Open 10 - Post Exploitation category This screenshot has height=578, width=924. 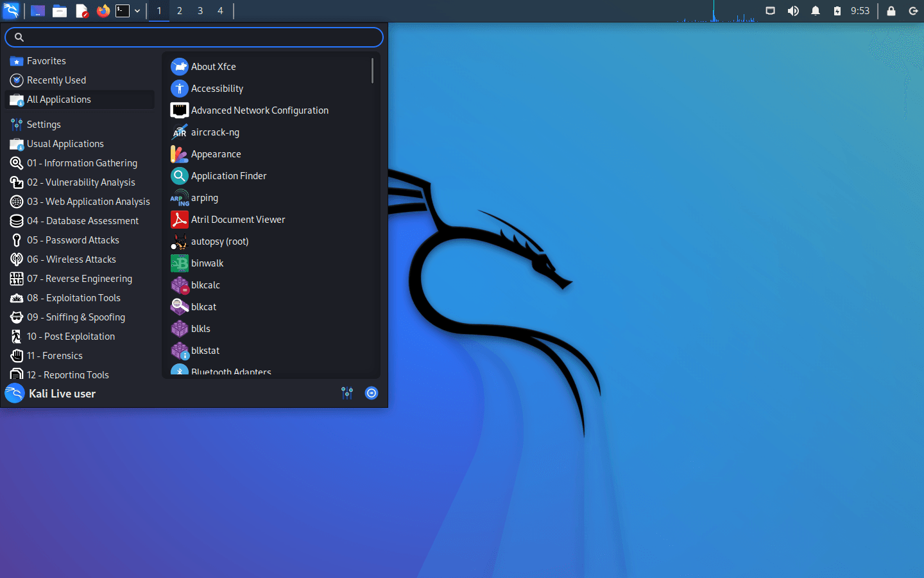coord(80,337)
